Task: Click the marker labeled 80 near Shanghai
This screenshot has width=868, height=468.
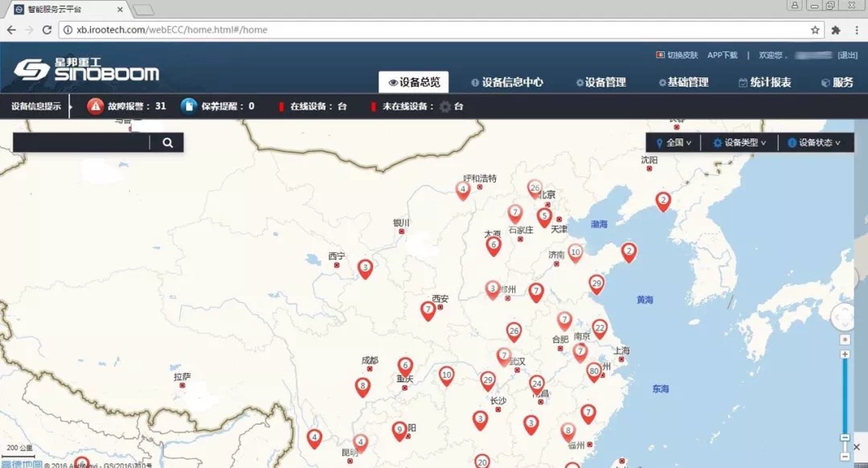Action: coord(594,371)
